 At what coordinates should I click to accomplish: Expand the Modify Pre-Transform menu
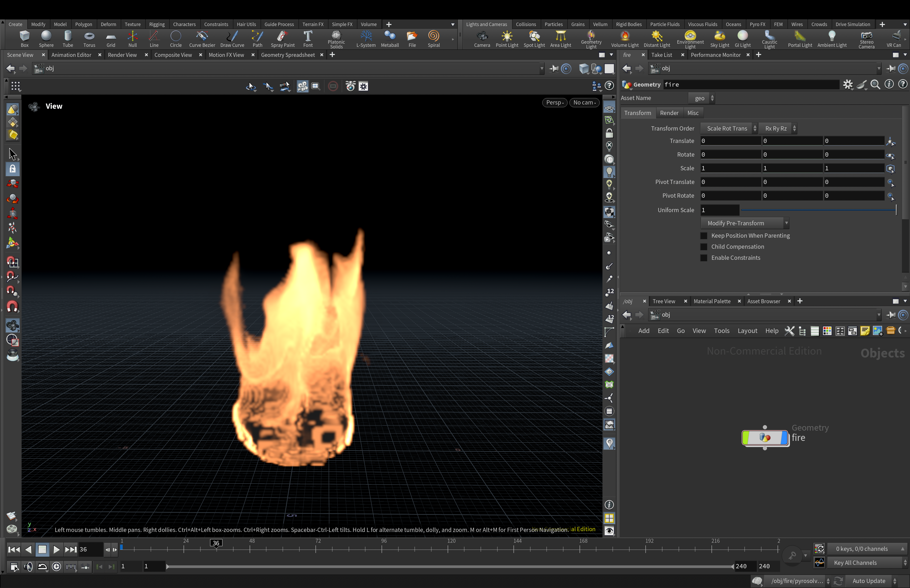[x=744, y=223]
